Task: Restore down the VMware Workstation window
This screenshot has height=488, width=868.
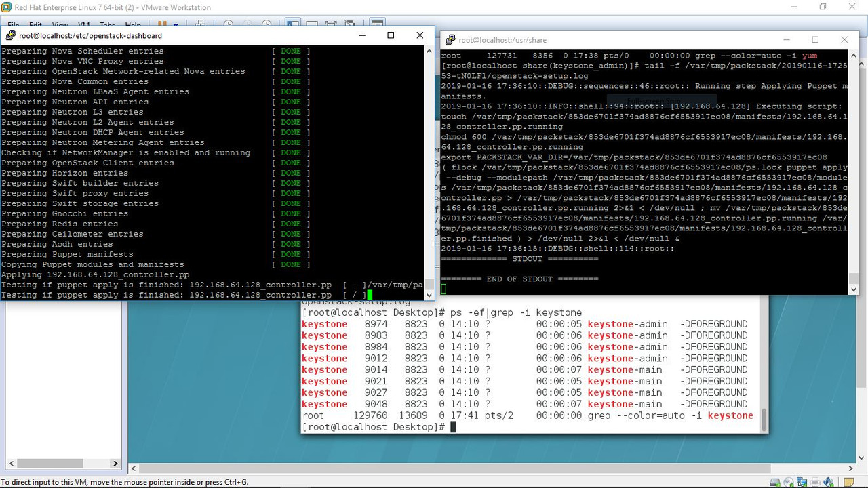Action: point(823,7)
